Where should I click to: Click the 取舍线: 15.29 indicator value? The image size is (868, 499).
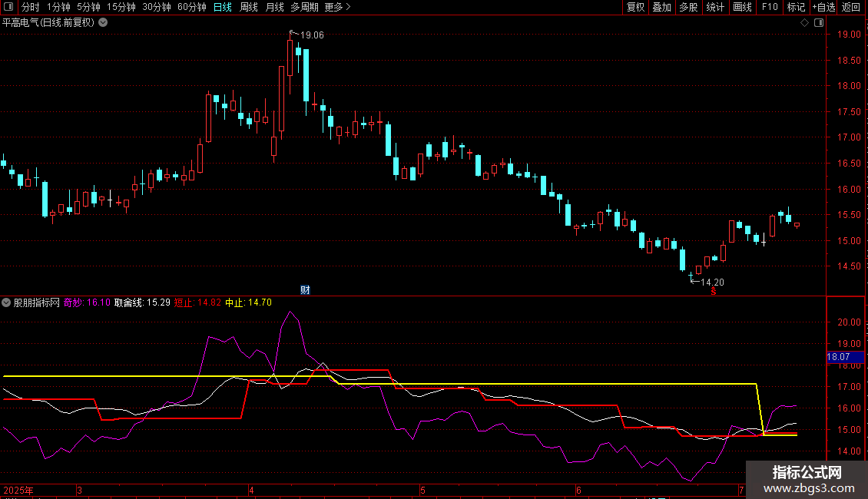[x=142, y=302]
